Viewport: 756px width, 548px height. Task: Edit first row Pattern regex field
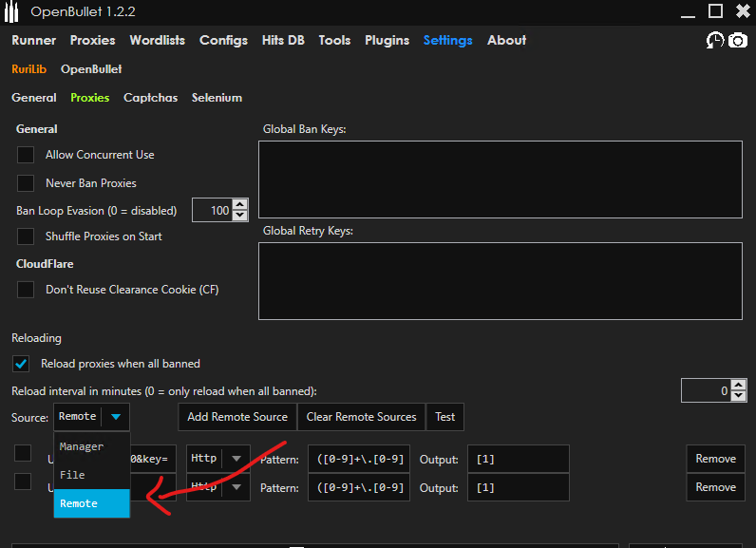359,459
